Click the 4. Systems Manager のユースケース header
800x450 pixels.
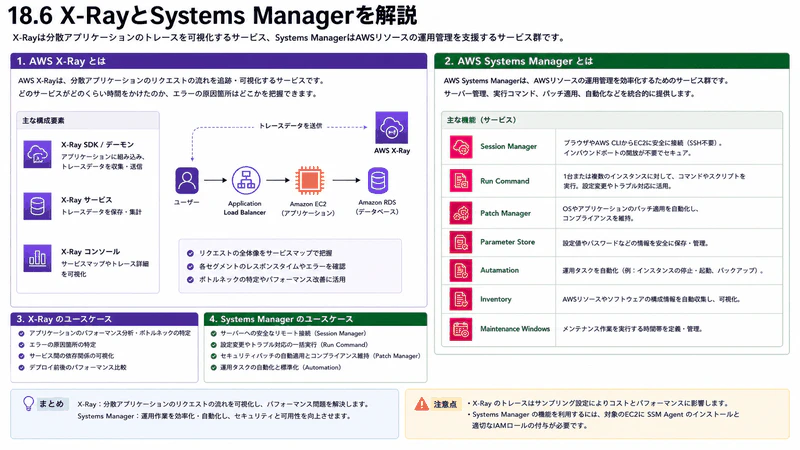point(315,319)
